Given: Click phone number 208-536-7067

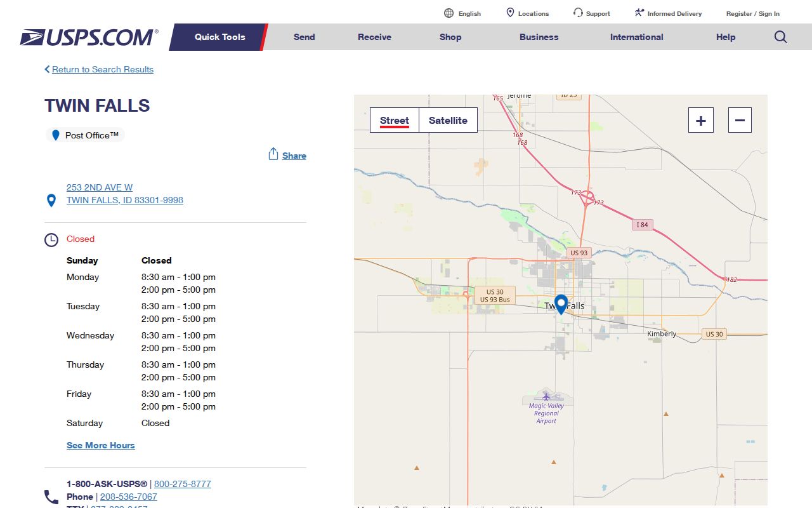Looking at the screenshot, I should pyautogui.click(x=129, y=497).
